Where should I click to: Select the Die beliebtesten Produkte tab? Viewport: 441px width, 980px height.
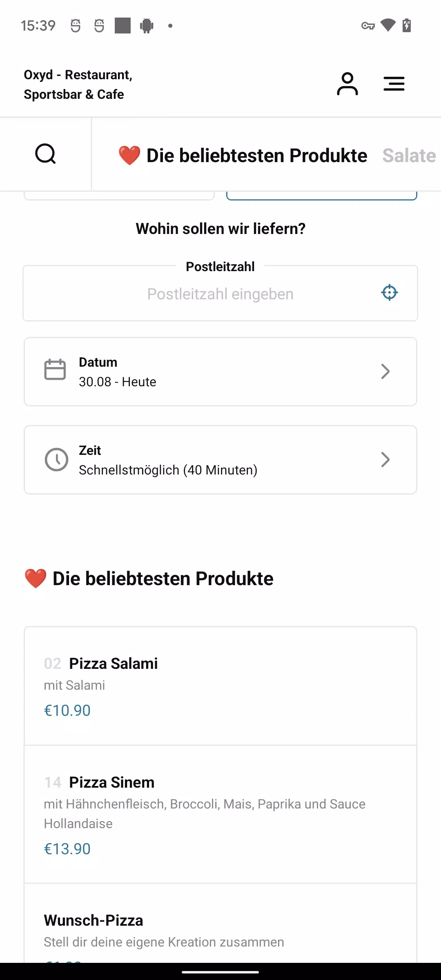tap(243, 156)
